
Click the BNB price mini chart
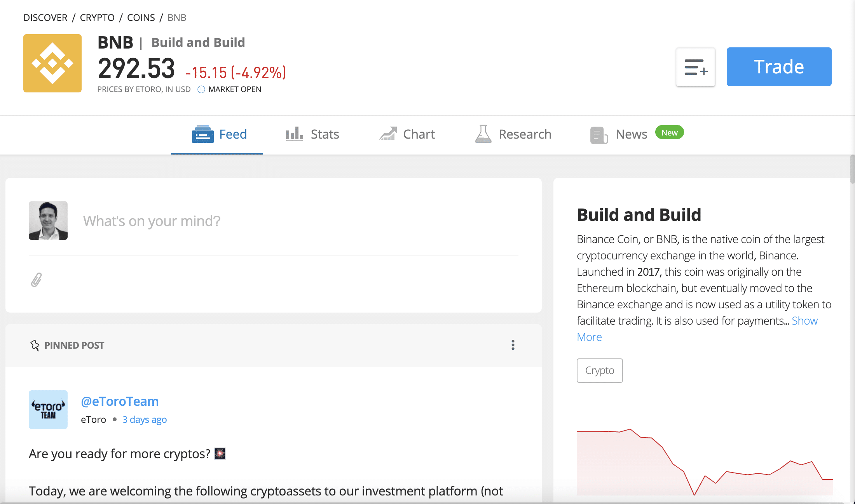pos(705,462)
